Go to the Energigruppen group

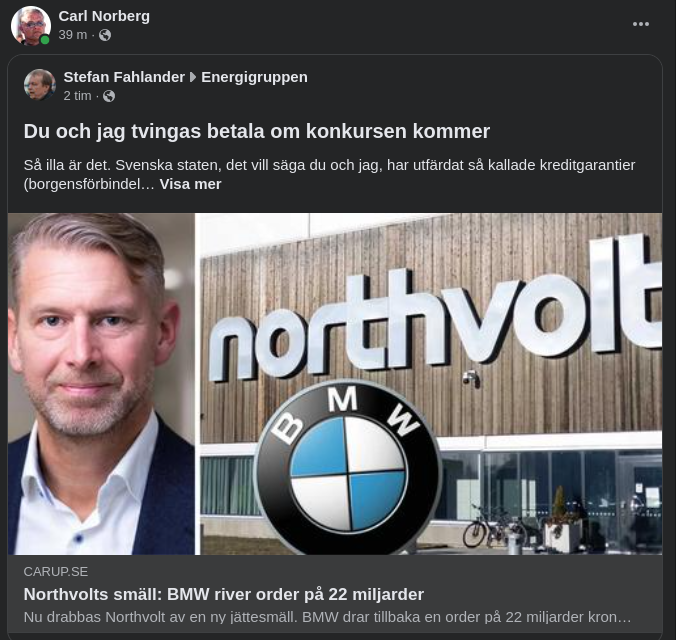coord(254,77)
